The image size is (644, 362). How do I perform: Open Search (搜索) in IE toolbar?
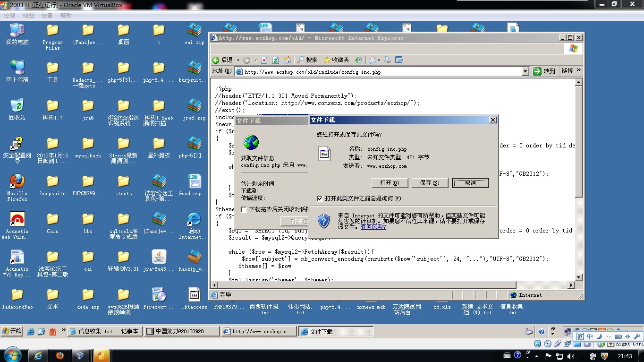pyautogui.click(x=307, y=60)
